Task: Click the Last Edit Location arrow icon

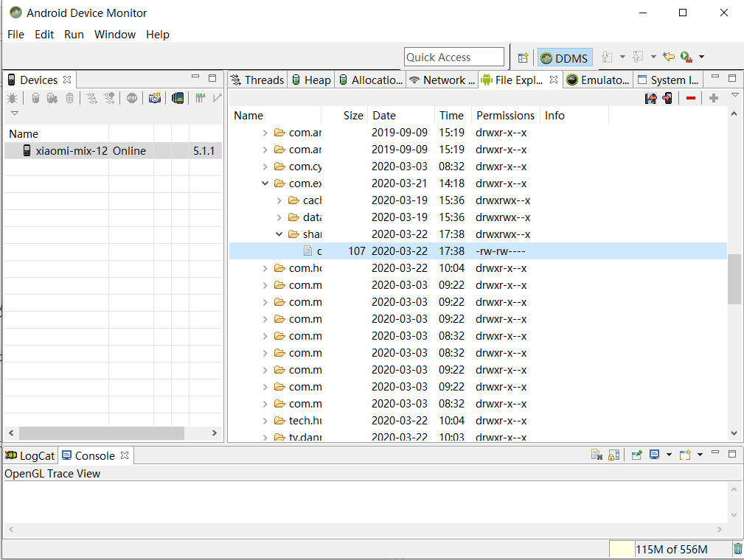Action: [x=669, y=57]
